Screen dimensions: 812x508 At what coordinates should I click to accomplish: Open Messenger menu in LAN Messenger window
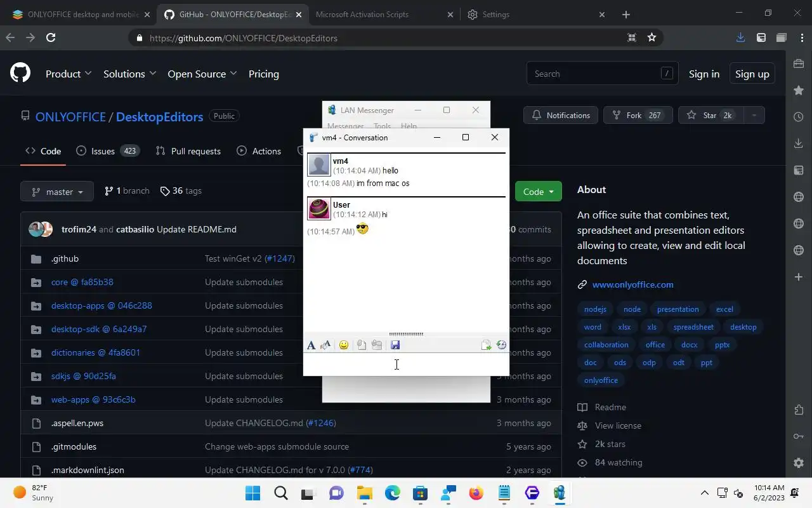(345, 126)
